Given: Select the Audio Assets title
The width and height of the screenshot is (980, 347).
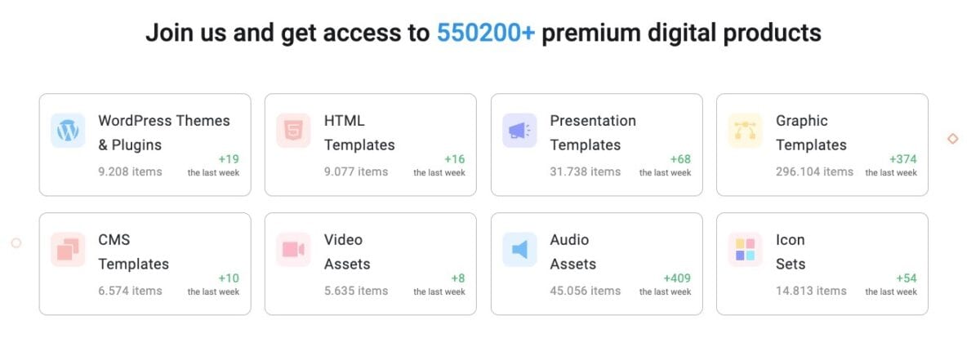Looking at the screenshot, I should click(572, 251).
